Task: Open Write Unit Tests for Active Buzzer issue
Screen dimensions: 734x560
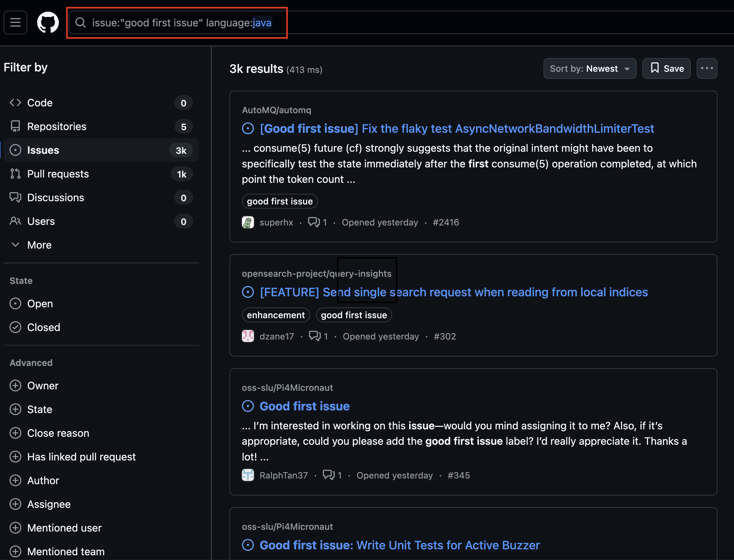Action: click(400, 545)
